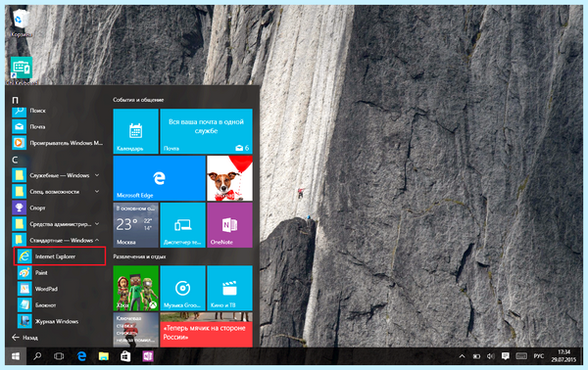Switch input language РУС indicator

click(538, 356)
